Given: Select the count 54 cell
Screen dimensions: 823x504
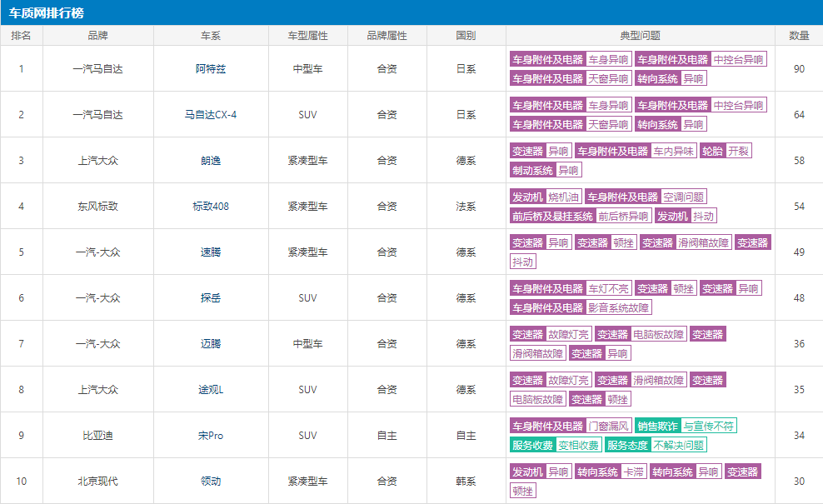Looking at the screenshot, I should 799,206.
